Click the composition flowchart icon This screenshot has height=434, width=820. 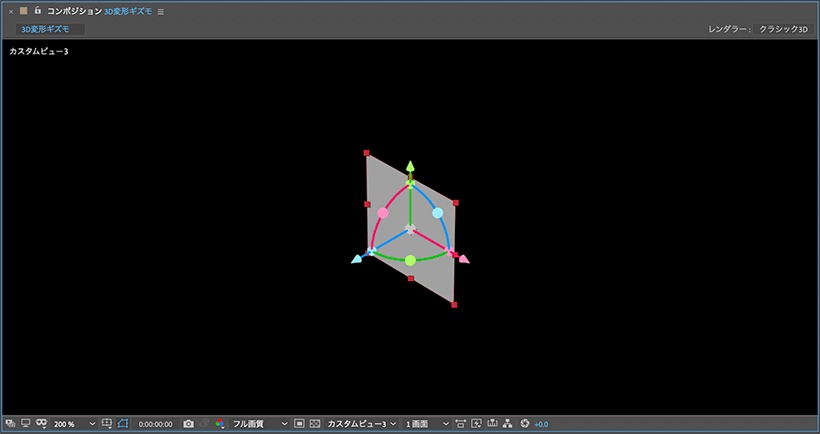(x=507, y=424)
